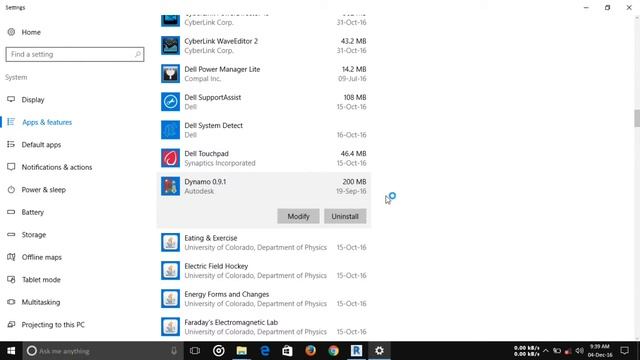Screen dimensions: 640x360
Task: Open the Display settings page
Action: point(33,100)
